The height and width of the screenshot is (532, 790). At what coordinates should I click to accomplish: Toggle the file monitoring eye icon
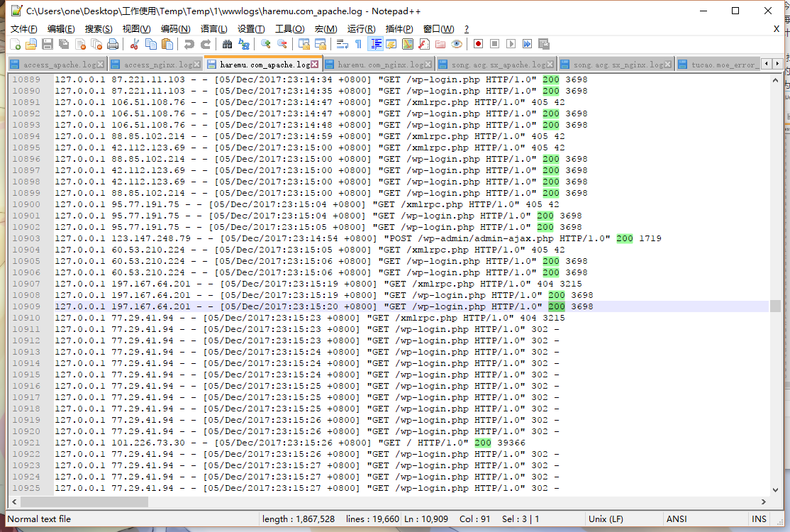tap(457, 44)
